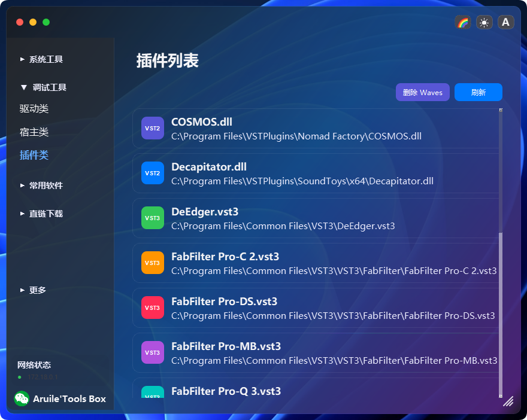The height and width of the screenshot is (420, 527).
Task: Click the blue VST2 icon for Decapitator.dll
Action: click(x=153, y=173)
